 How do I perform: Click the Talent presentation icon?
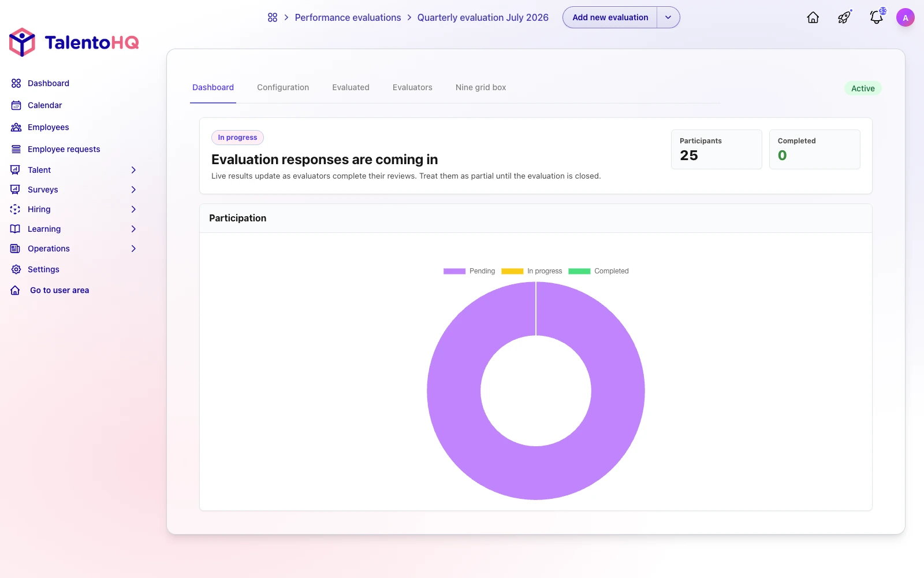pyautogui.click(x=15, y=170)
